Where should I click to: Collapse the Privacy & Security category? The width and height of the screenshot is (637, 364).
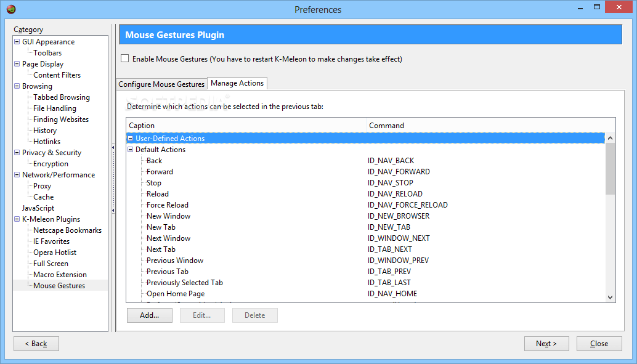pyautogui.click(x=17, y=153)
